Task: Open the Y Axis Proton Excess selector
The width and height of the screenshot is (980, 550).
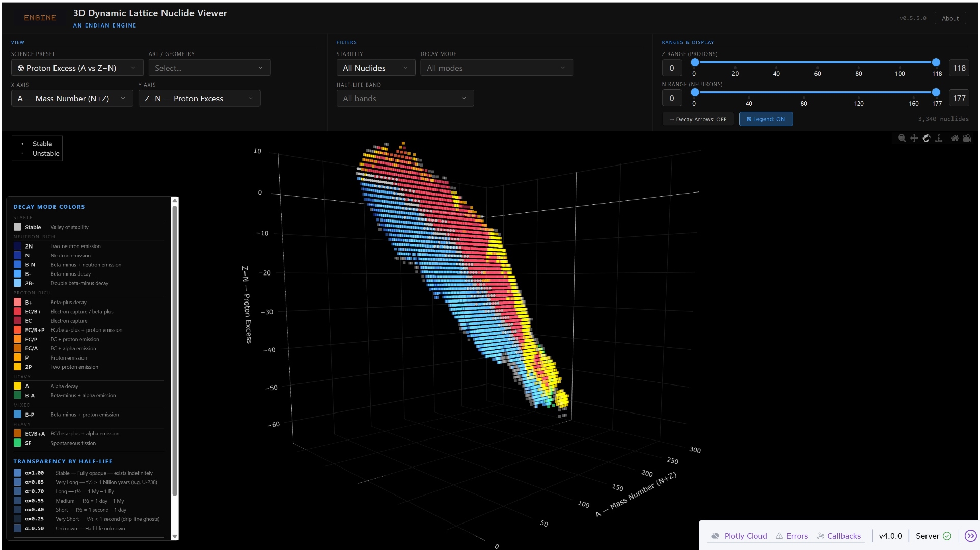Action: (x=199, y=98)
